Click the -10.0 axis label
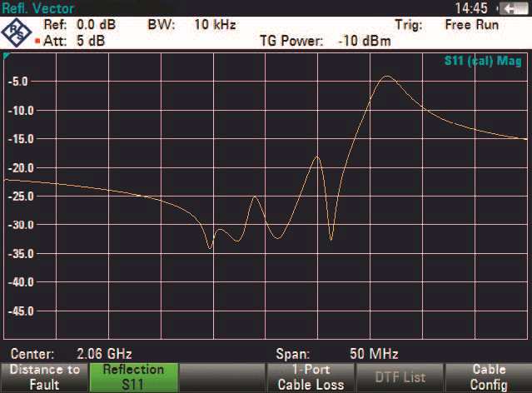This screenshot has width=532, height=393. (21, 111)
